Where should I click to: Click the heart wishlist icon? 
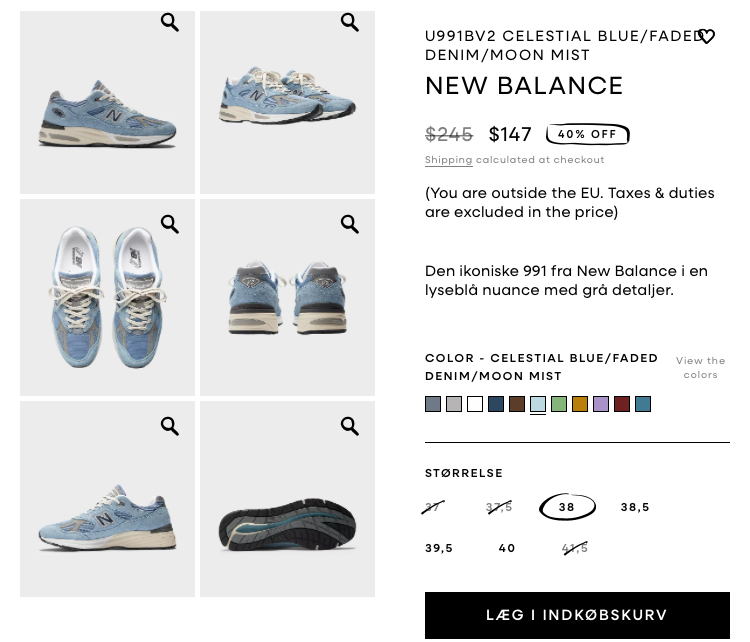(x=706, y=36)
